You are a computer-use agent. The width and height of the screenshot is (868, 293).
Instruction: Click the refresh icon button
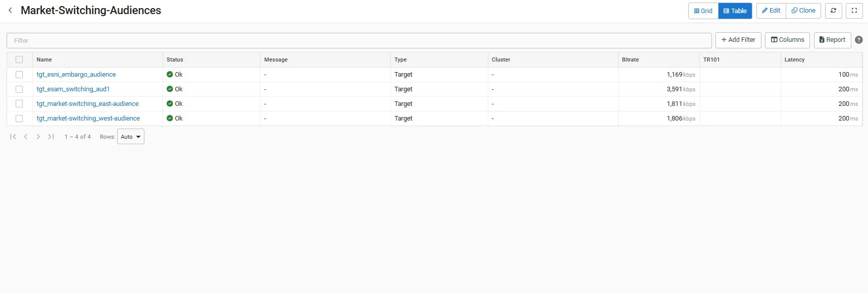tap(833, 11)
